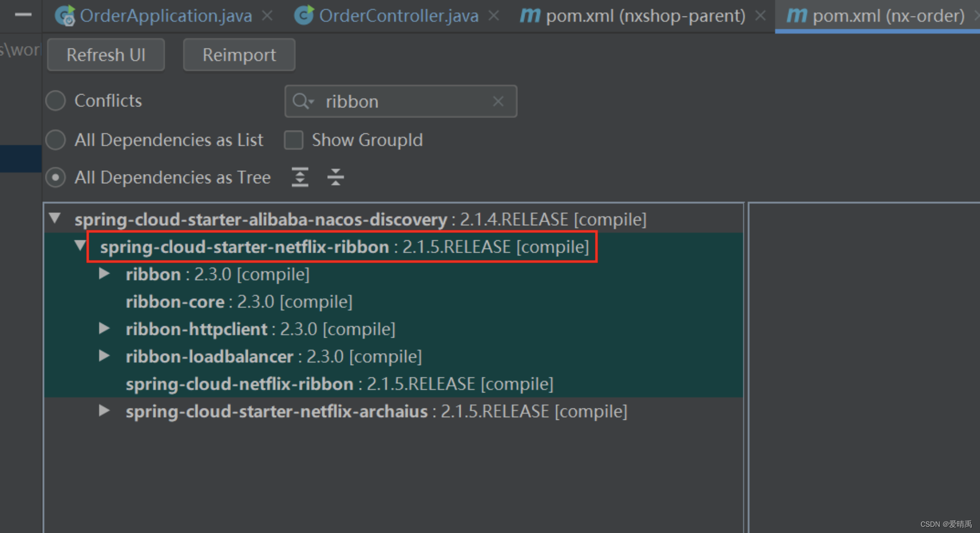980x533 pixels.
Task: Collapse spring-cloud-starter-alibaba-nacos-discovery node
Action: pos(56,218)
